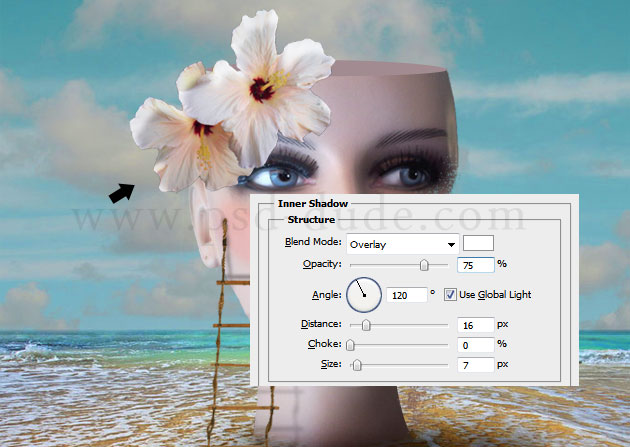This screenshot has width=630, height=447.
Task: Click the white shadow color swatch
Action: [x=478, y=243]
